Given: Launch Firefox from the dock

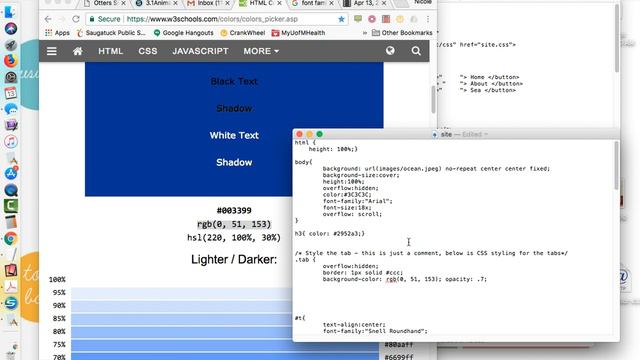Looking at the screenshot, I should point(11,61).
